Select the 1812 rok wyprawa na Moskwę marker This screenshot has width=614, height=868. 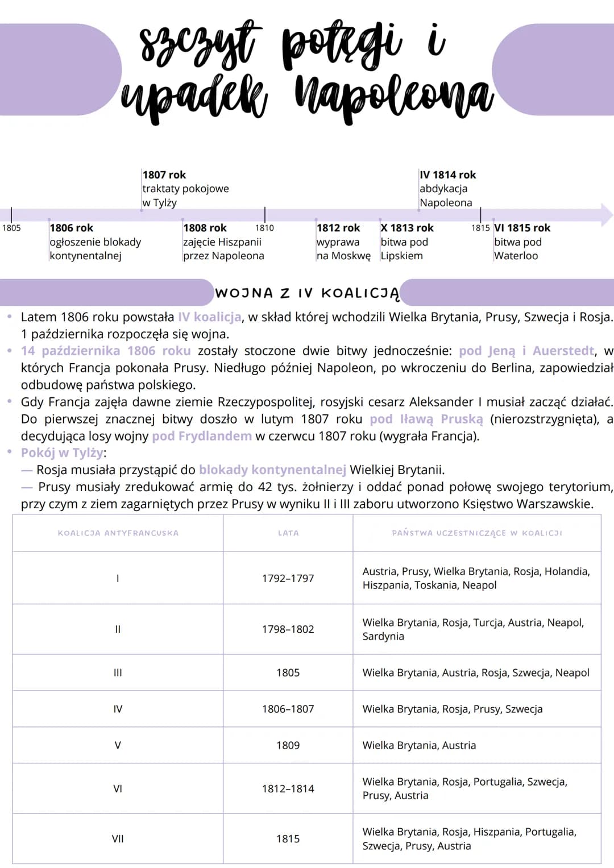343,242
